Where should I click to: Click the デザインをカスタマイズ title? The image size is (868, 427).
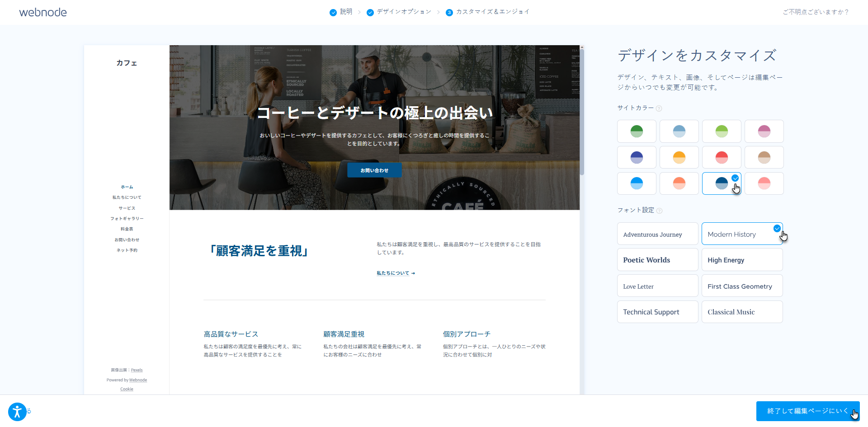[x=697, y=56]
